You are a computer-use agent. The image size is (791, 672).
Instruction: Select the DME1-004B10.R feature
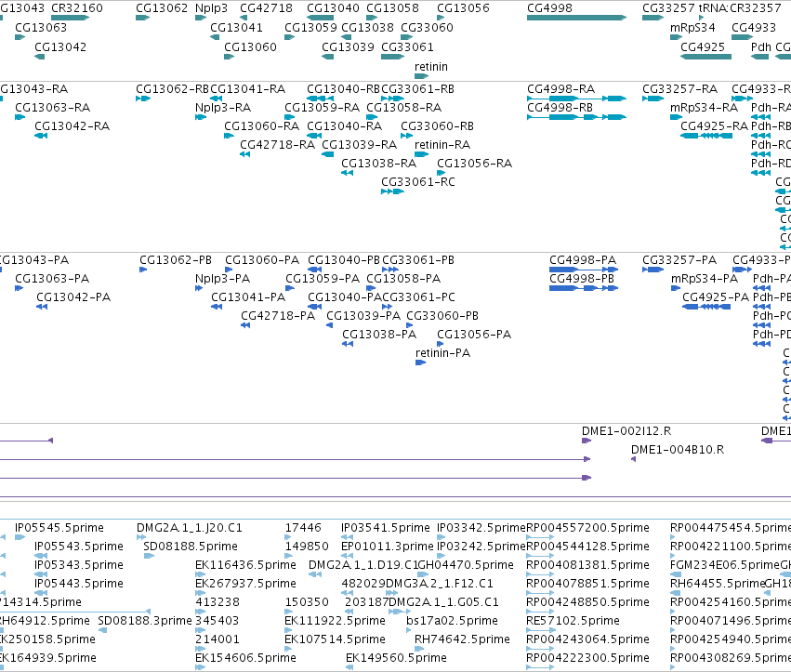634,459
